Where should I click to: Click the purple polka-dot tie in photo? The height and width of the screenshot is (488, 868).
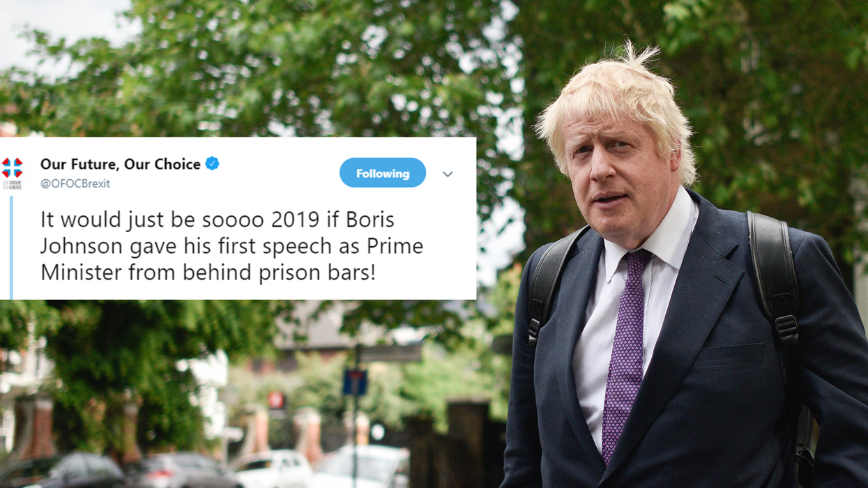tap(624, 356)
